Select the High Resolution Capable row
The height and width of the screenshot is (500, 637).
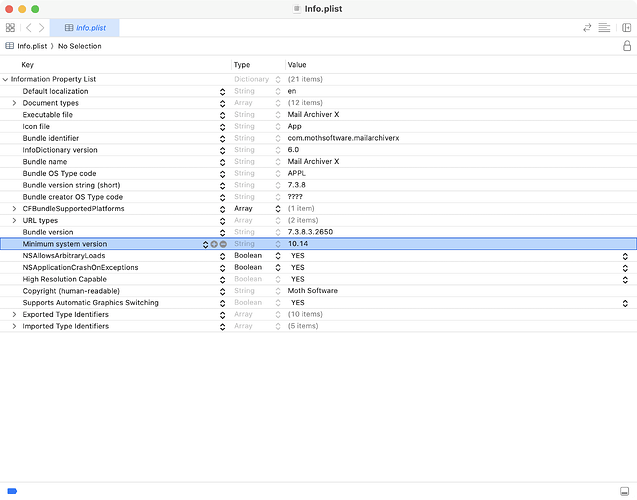click(318, 279)
